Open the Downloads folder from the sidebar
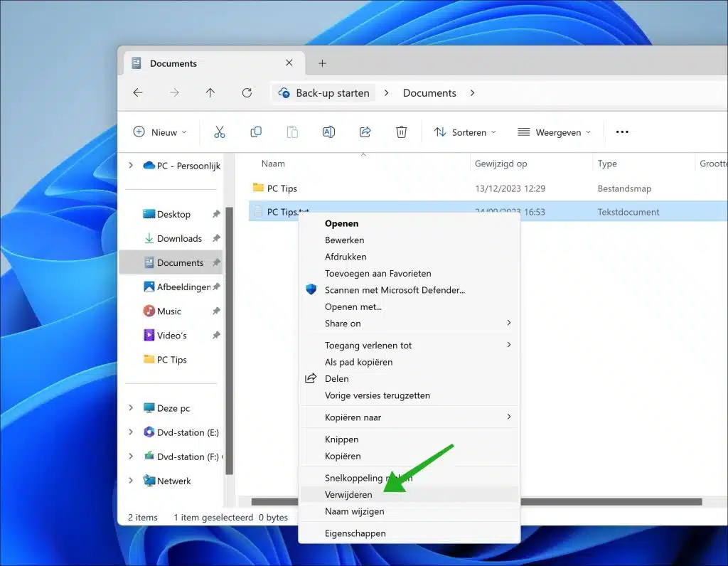Viewport: 728px width, 566px height. [178, 238]
